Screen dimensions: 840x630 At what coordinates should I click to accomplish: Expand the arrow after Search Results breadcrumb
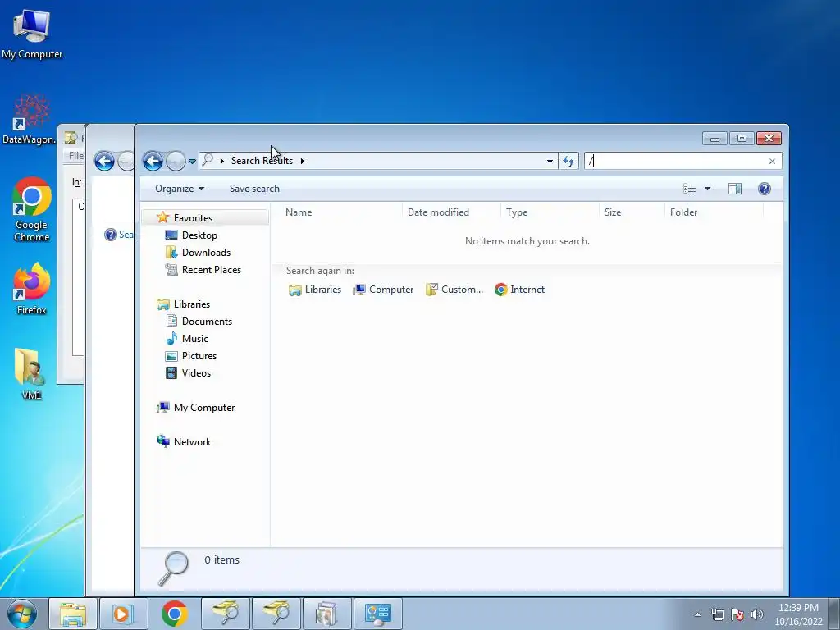pyautogui.click(x=302, y=161)
